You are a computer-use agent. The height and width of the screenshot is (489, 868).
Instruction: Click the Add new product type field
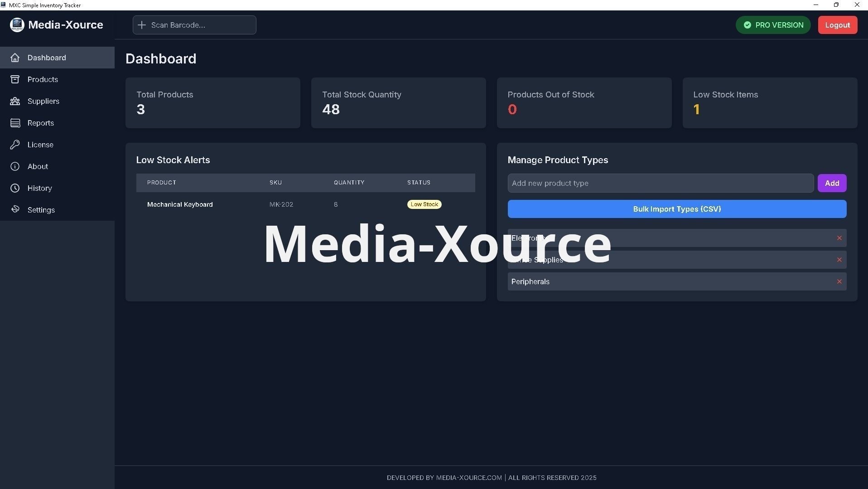(660, 183)
